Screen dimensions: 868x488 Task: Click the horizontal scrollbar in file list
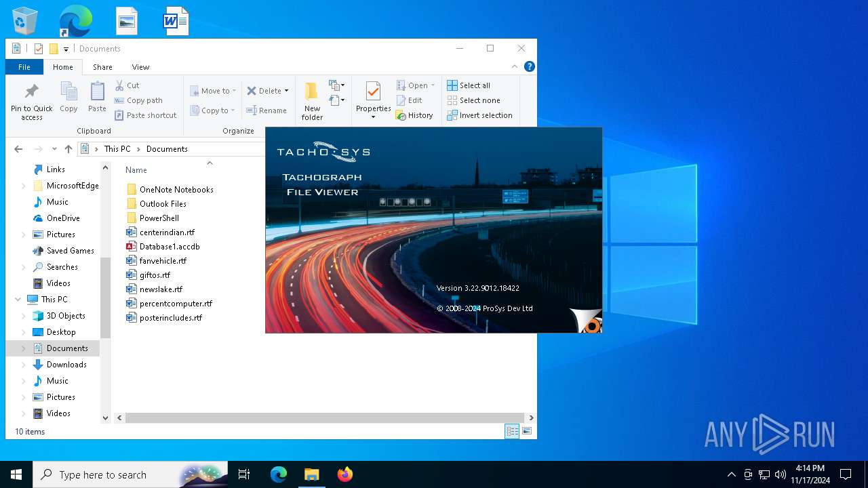pos(325,418)
